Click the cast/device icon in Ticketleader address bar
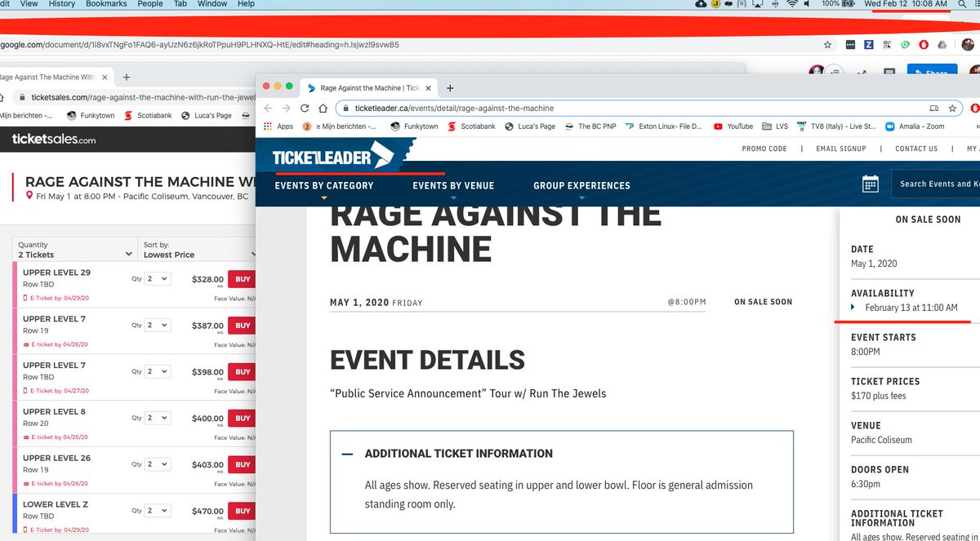 [x=934, y=108]
